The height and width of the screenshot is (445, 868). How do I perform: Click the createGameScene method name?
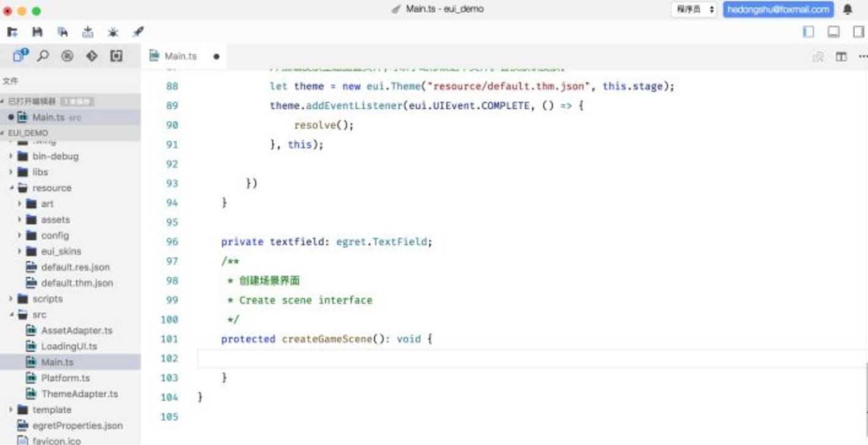(x=327, y=339)
